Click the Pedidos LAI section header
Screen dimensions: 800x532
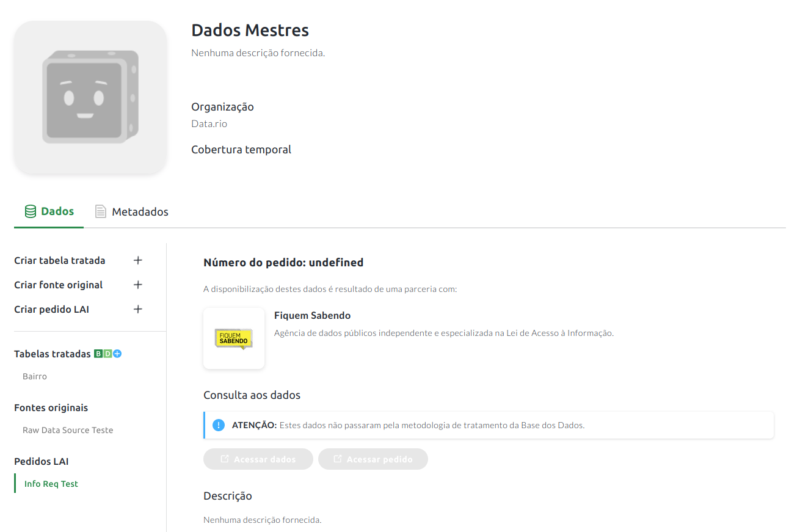[x=42, y=461]
